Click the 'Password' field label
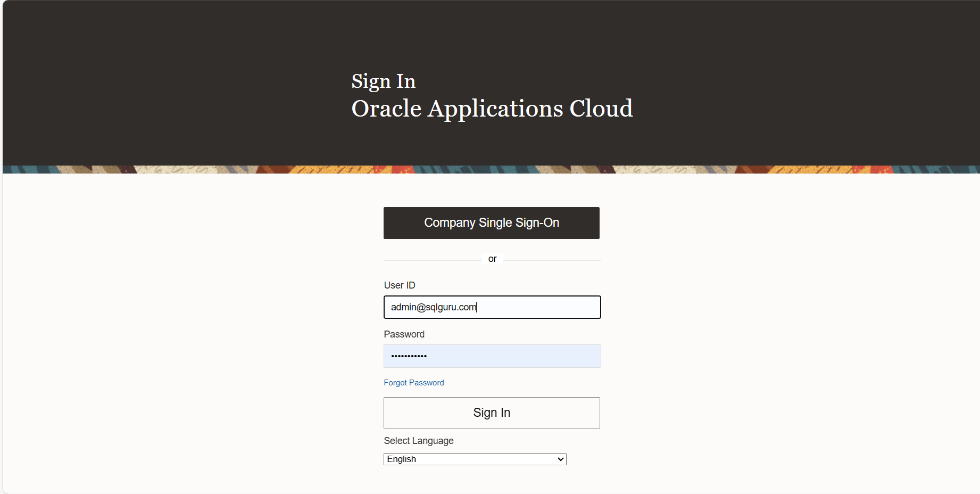980x494 pixels. [404, 334]
